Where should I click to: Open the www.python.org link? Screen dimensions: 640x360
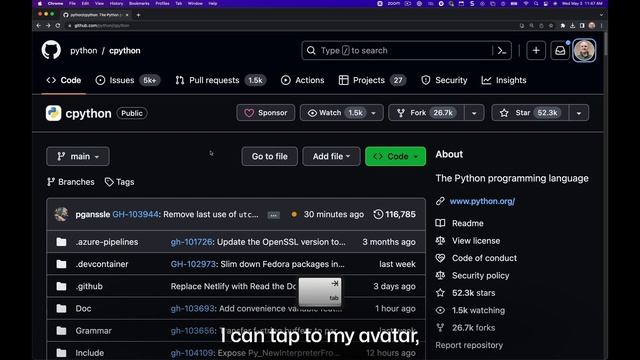(x=482, y=201)
